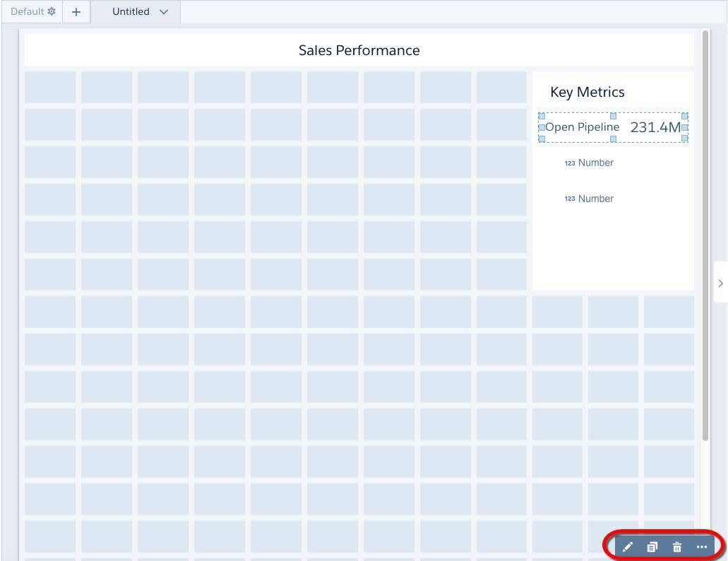The width and height of the screenshot is (728, 561).
Task: Grab the top resize handle of Open Pipeline widget
Action: 613,114
